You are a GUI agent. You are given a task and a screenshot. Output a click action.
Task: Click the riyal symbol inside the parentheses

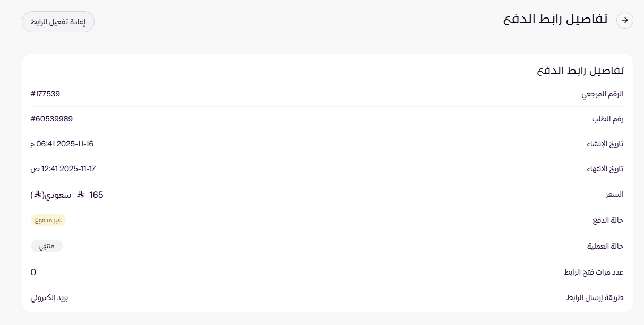coord(38,195)
